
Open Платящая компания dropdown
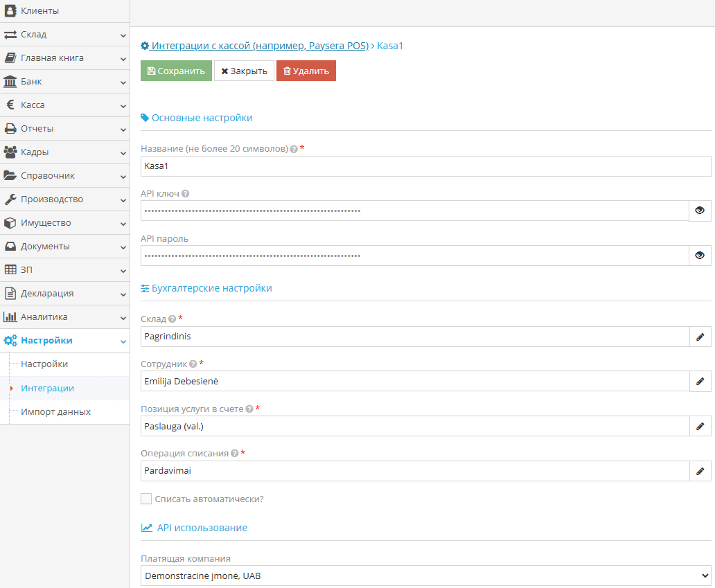pyautogui.click(x=425, y=576)
